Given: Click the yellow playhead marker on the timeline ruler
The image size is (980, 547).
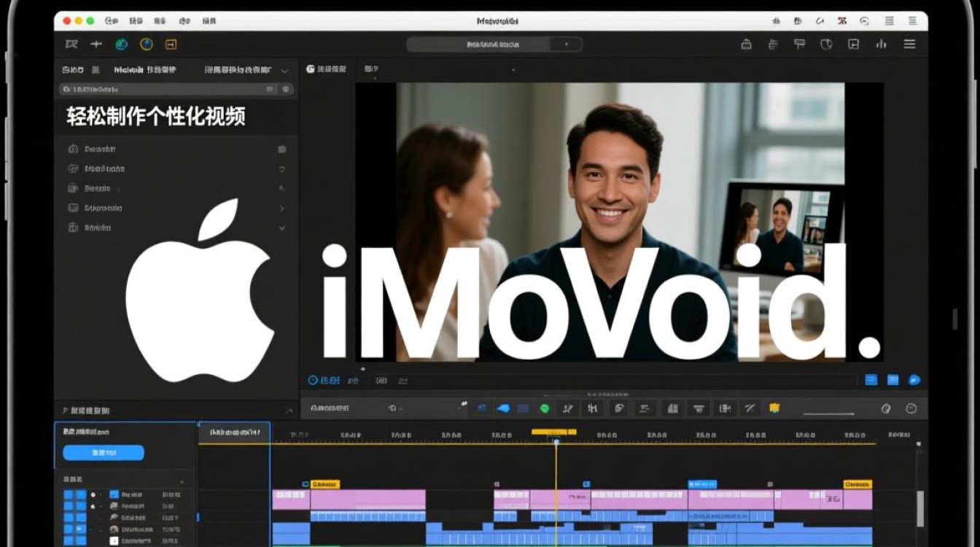Looking at the screenshot, I should (x=554, y=433).
